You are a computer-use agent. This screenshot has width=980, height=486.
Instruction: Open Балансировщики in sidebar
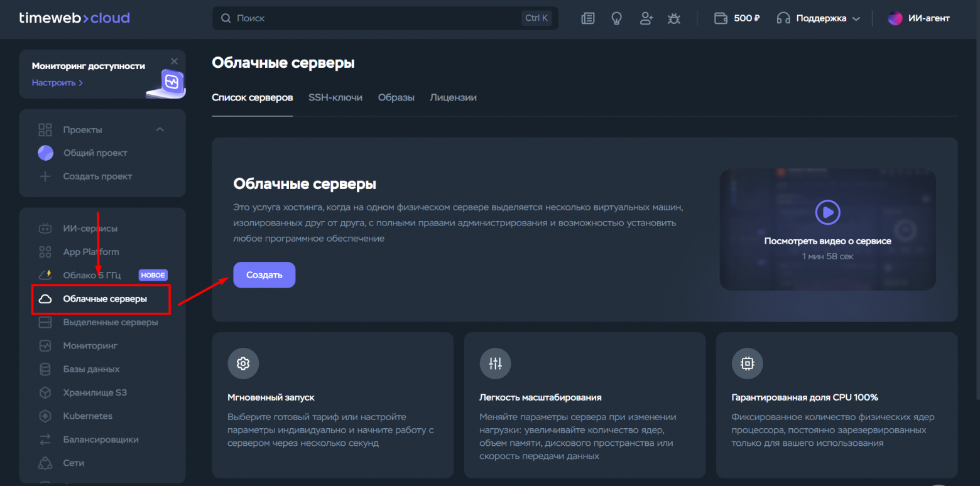tap(101, 440)
